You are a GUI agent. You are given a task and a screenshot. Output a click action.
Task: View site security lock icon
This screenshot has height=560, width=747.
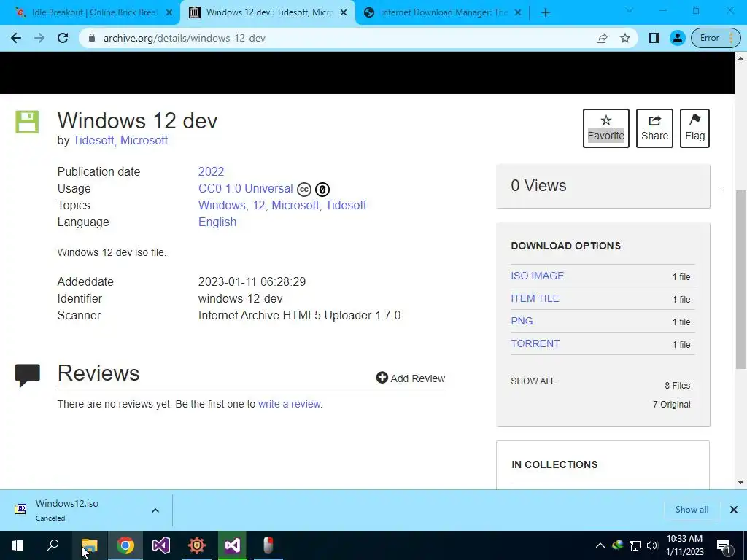pyautogui.click(x=93, y=38)
